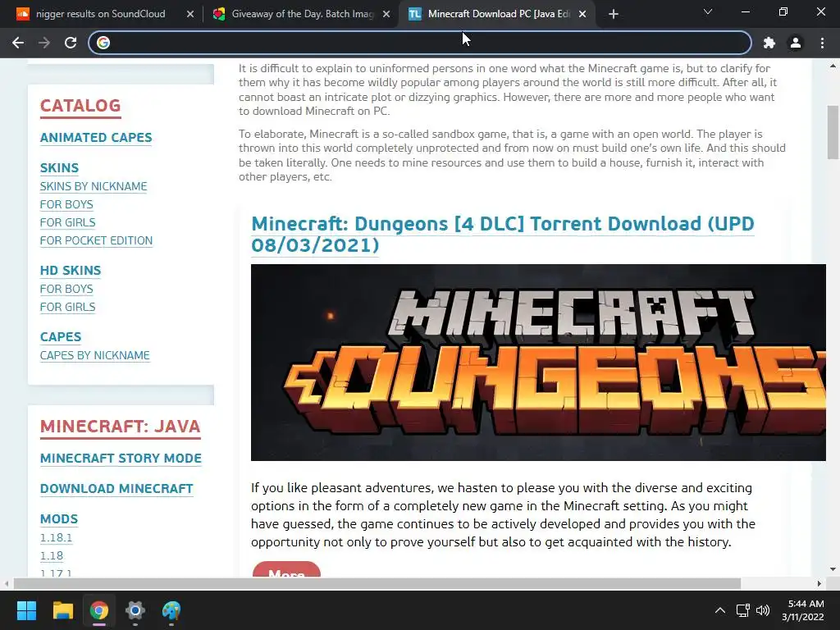This screenshot has width=840, height=630.
Task: Click the horizontal scrollbar left arrow
Action: point(7,583)
